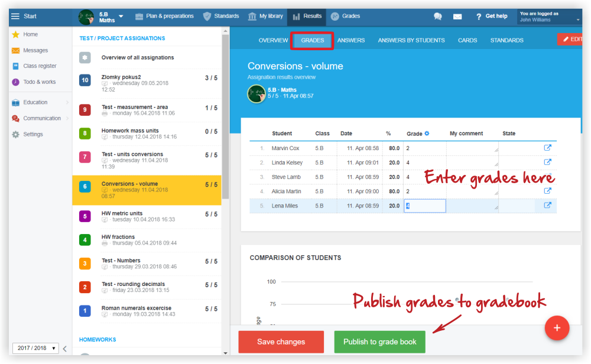The height and width of the screenshot is (364, 591).
Task: Select assignment 9 Test - measurement - area
Action: [146, 110]
